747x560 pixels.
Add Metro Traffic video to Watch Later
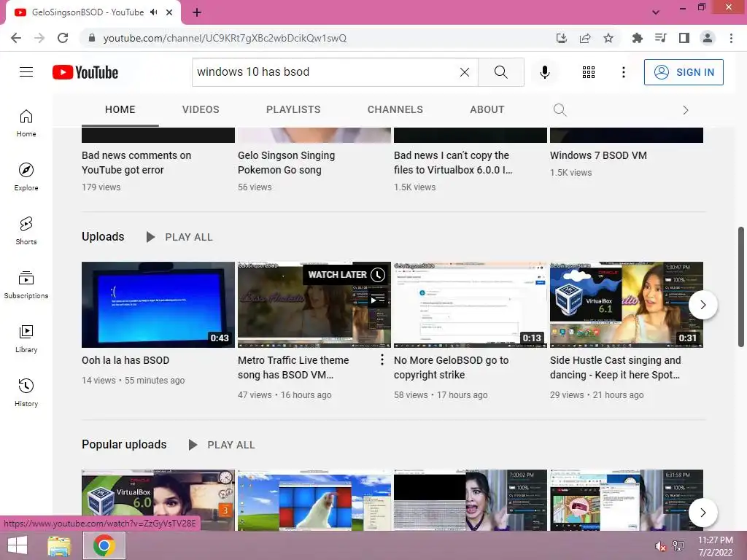click(378, 275)
